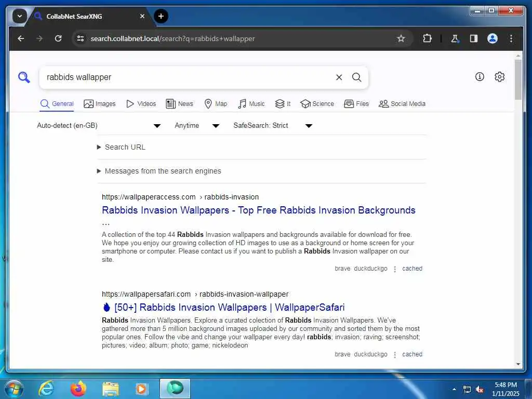The height and width of the screenshot is (399, 532).
Task: Close the CollabNet SearXNG tab
Action: (x=142, y=16)
